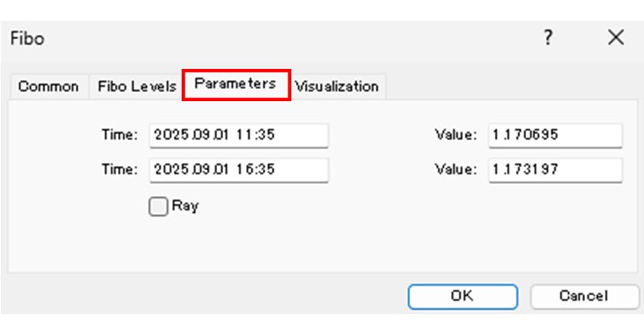Click the Value label beside 1.173197
The height and width of the screenshot is (334, 644).
(456, 169)
